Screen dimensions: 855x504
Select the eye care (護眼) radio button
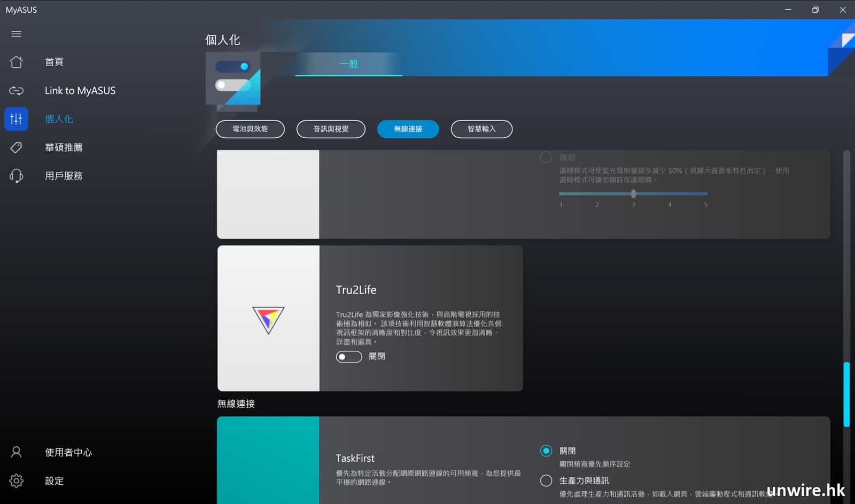coord(546,157)
